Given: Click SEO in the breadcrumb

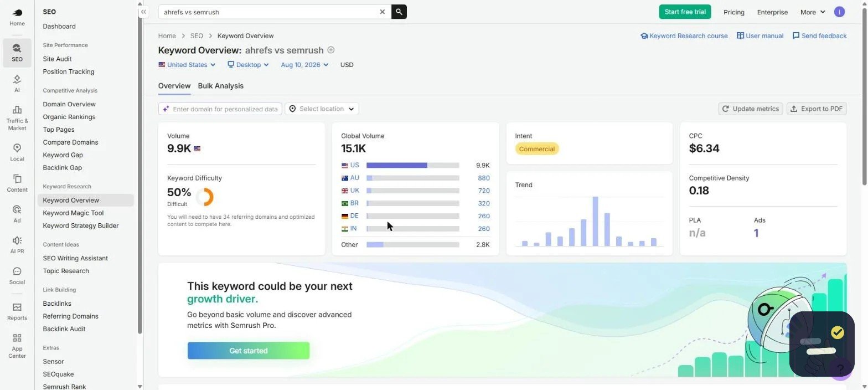Looking at the screenshot, I should (x=197, y=35).
